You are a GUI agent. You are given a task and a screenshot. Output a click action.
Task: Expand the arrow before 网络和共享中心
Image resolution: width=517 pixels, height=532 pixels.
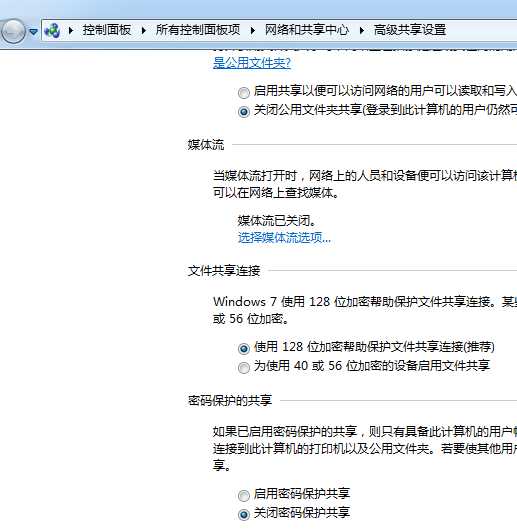(253, 31)
